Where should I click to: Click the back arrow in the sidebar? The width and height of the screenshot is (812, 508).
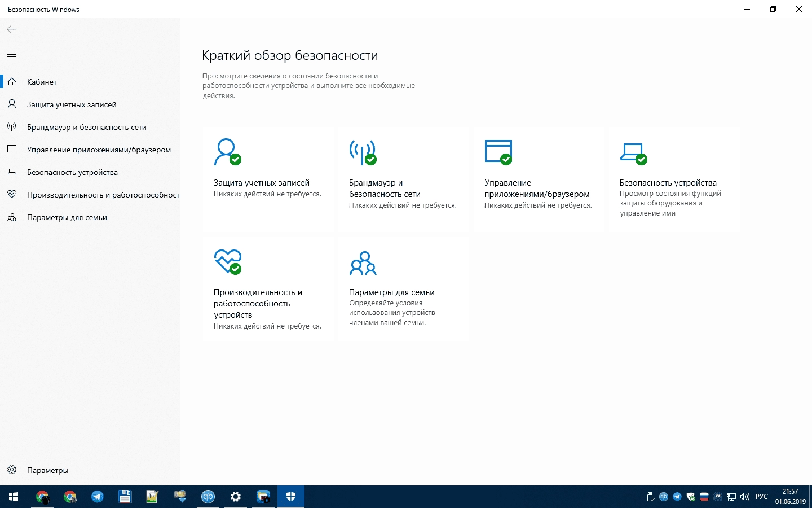pos(11,29)
